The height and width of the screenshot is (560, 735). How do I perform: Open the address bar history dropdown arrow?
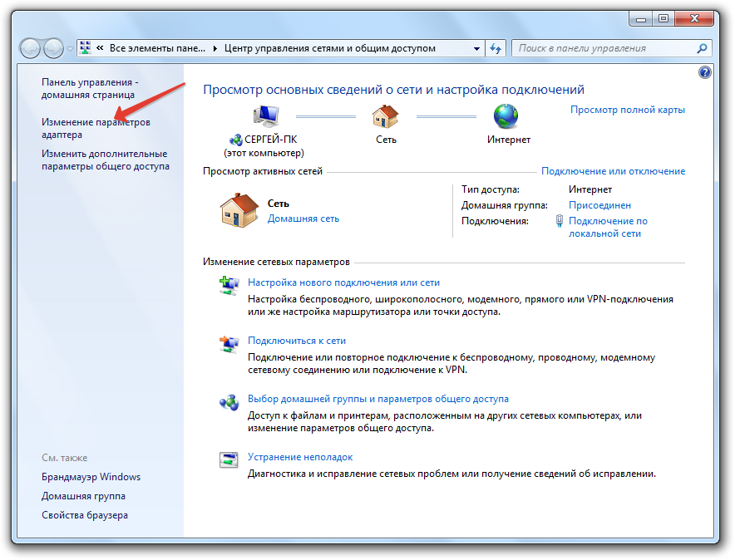click(x=476, y=48)
